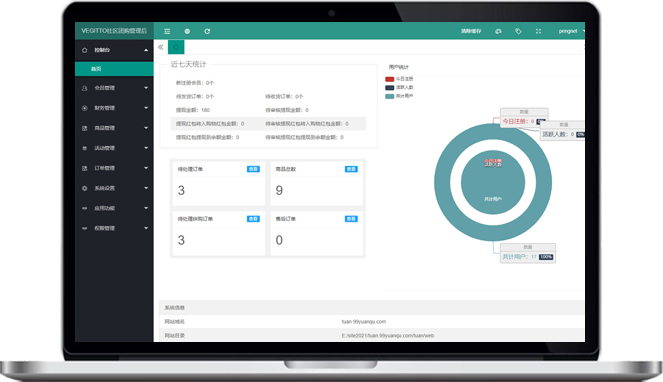The width and height of the screenshot is (663, 382).
Task: Click the double-left arrow beside the tabs
Action: [161, 47]
